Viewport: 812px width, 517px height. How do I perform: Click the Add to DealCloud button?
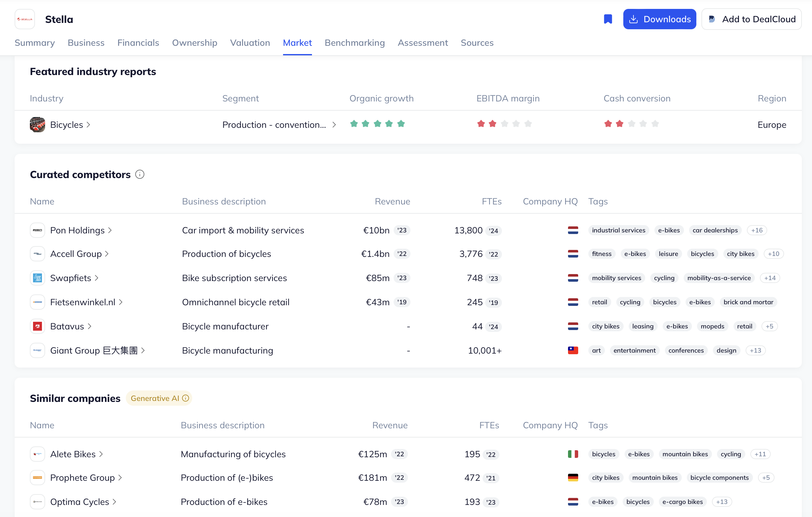point(751,19)
